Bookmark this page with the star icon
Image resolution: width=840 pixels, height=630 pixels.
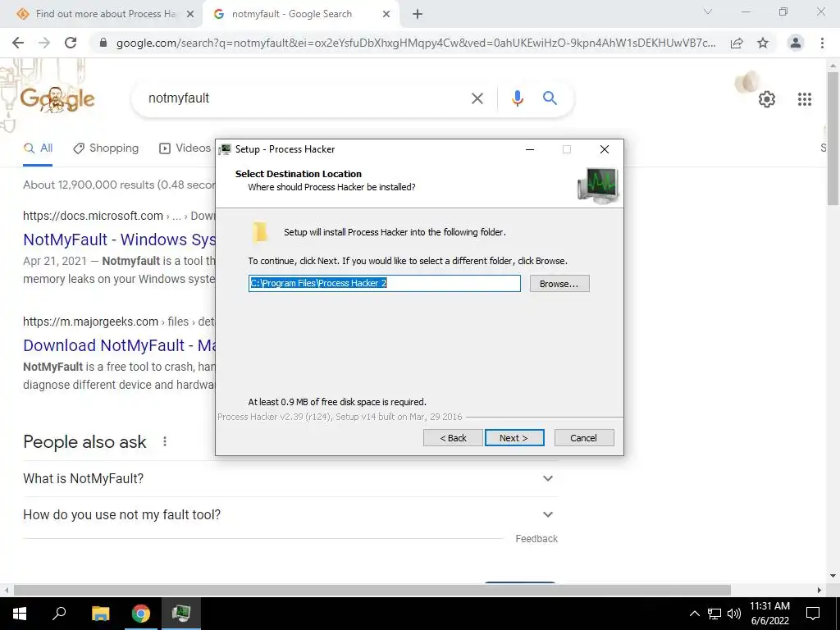(763, 43)
